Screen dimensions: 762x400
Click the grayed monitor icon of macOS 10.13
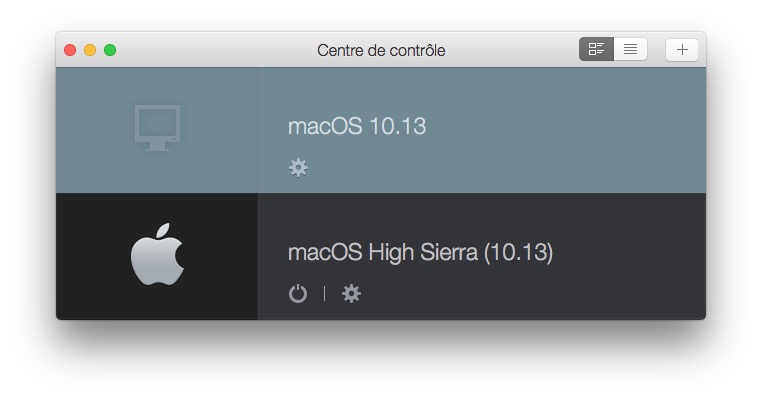(x=157, y=128)
